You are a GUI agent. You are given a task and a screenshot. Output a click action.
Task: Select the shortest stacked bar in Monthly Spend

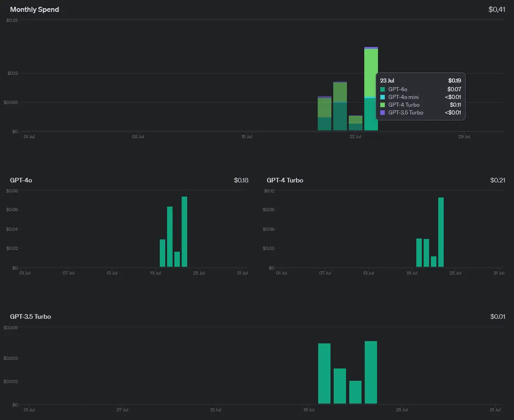(x=356, y=123)
